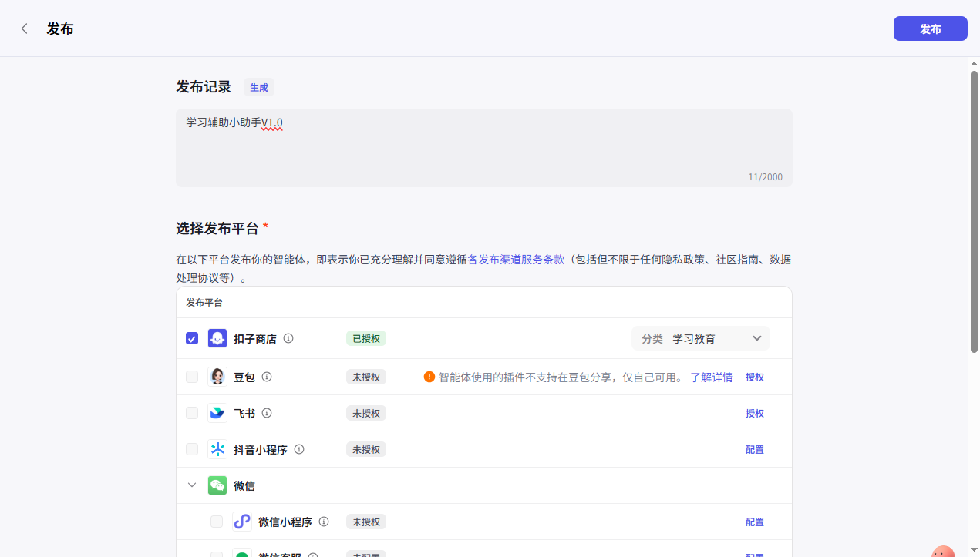Click the back arrow next to 发布
The height and width of the screenshot is (557, 980).
click(x=24, y=28)
